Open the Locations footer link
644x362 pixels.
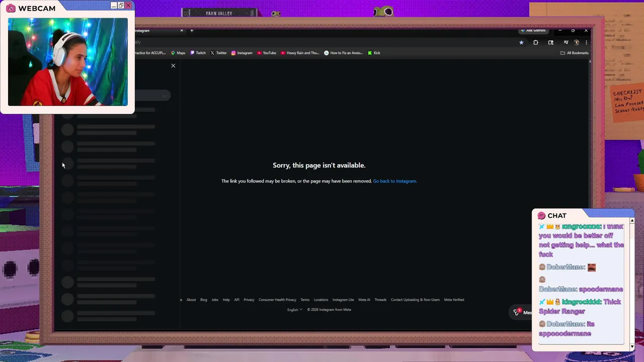[x=321, y=300]
